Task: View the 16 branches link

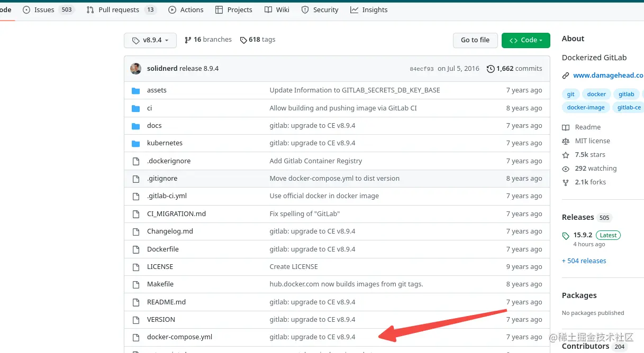Action: (x=208, y=40)
